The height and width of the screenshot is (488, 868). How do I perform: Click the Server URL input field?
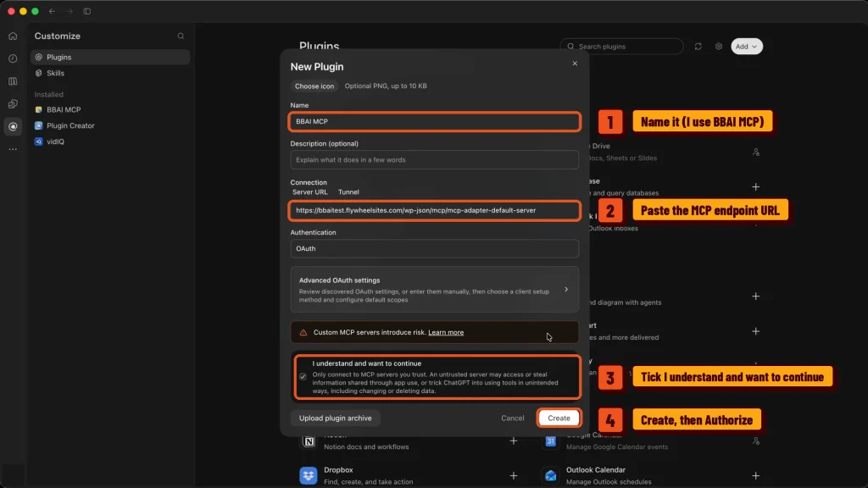click(x=435, y=211)
